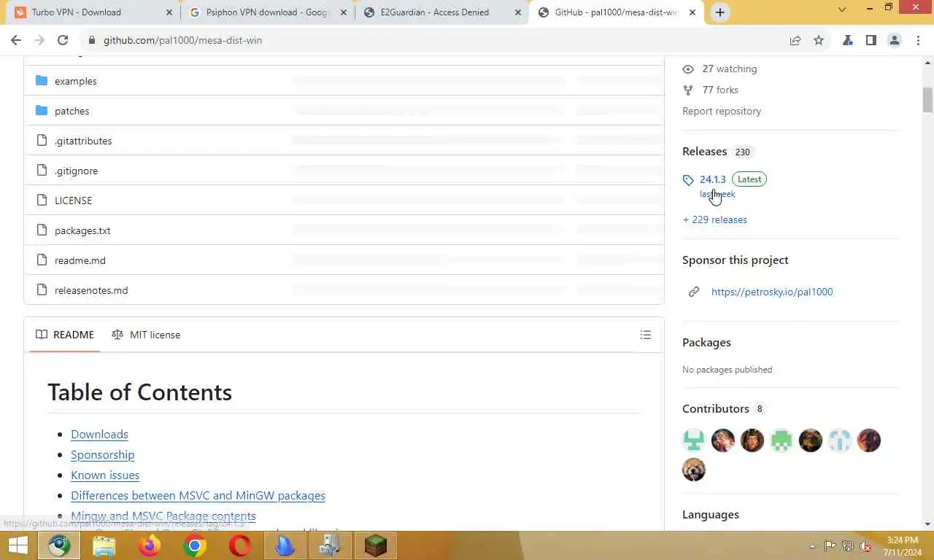The width and height of the screenshot is (934, 560).
Task: Jump to the Sponsorship section link
Action: coord(102,454)
